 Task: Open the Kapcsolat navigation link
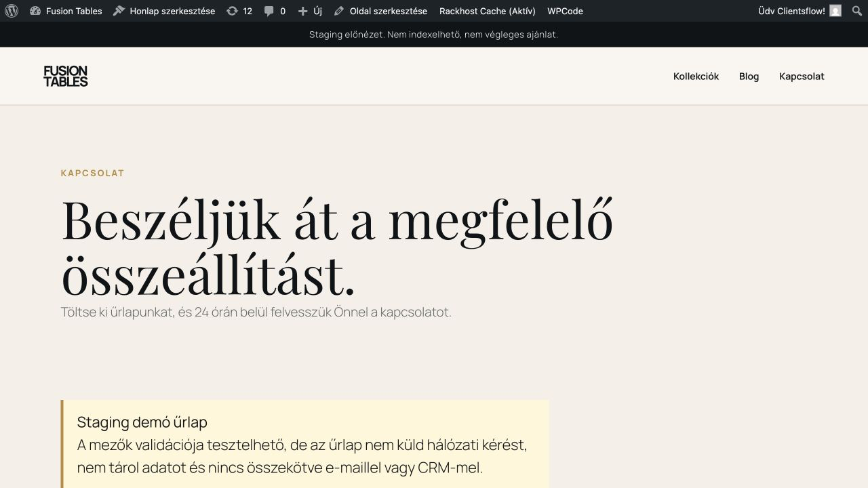802,77
